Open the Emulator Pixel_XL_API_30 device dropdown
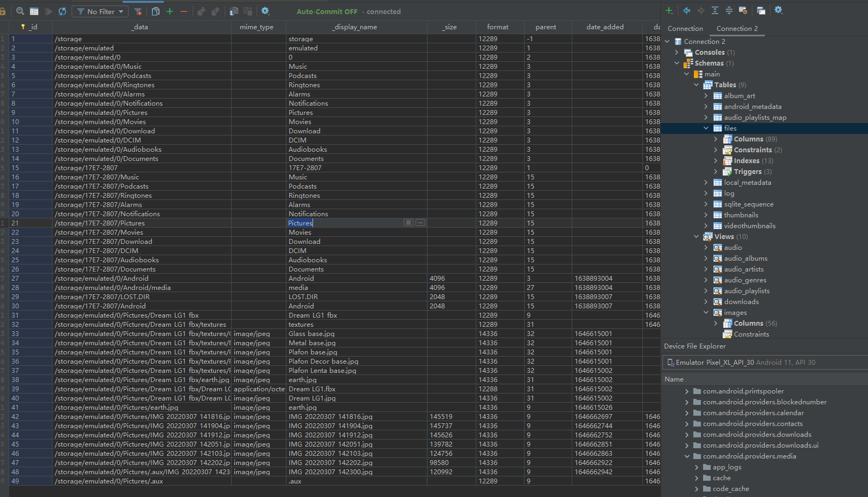The height and width of the screenshot is (497, 868). tap(765, 363)
